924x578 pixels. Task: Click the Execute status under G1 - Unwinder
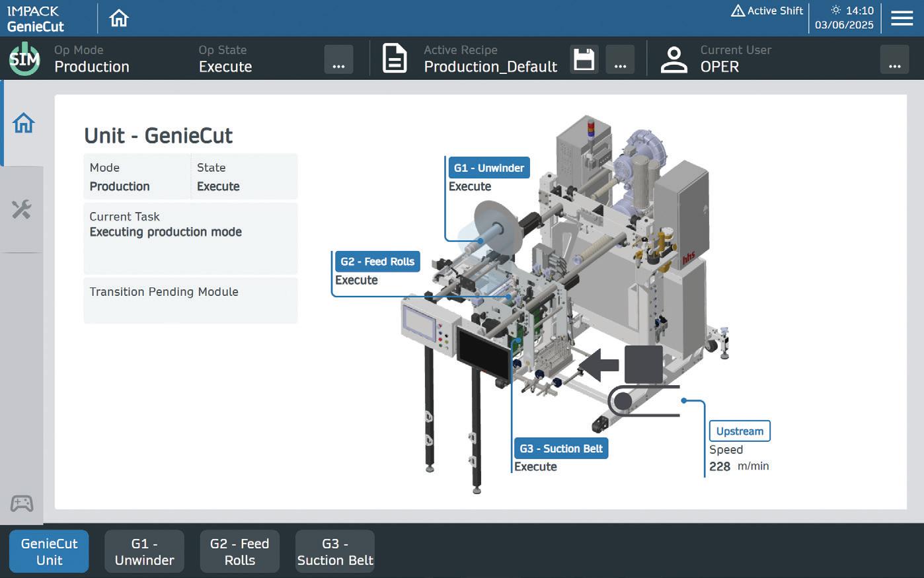click(470, 186)
